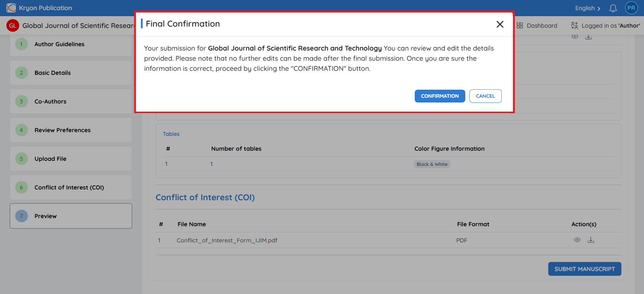Click the Global Journal of Scientific Research title

[x=78, y=26]
